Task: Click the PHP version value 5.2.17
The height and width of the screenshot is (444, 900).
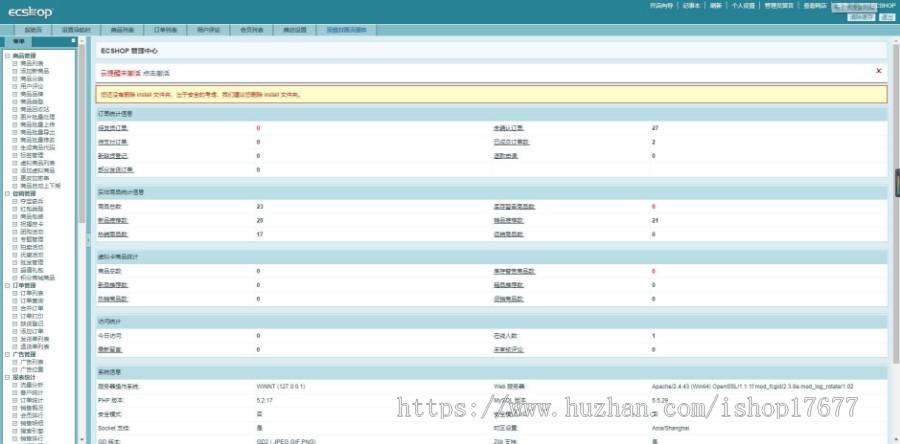Action: [263, 400]
